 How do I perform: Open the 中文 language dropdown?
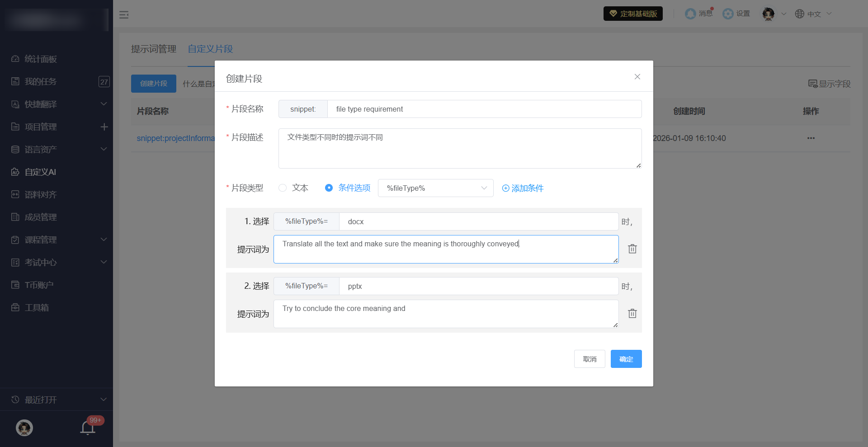pyautogui.click(x=813, y=14)
